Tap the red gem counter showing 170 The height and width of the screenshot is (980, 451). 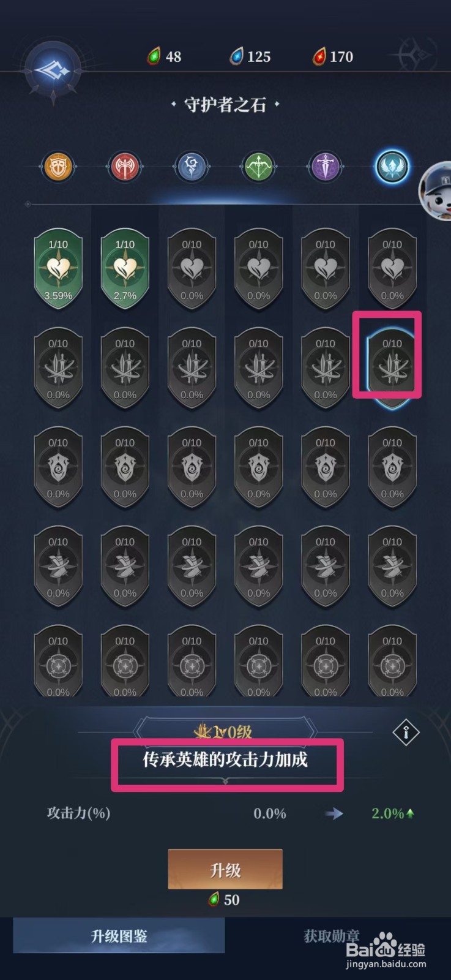[x=334, y=56]
